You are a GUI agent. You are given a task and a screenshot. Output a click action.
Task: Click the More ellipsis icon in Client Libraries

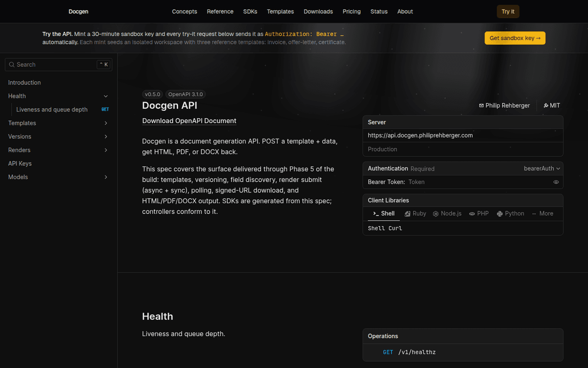[534, 214]
